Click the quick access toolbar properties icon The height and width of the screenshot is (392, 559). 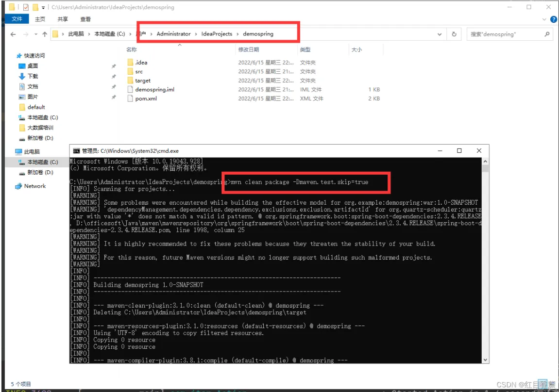(26, 7)
